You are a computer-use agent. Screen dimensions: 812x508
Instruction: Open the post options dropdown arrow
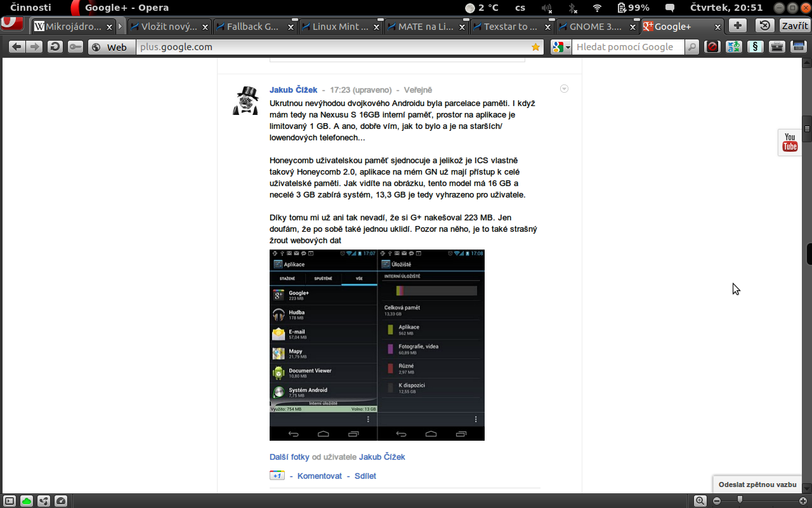pos(564,89)
